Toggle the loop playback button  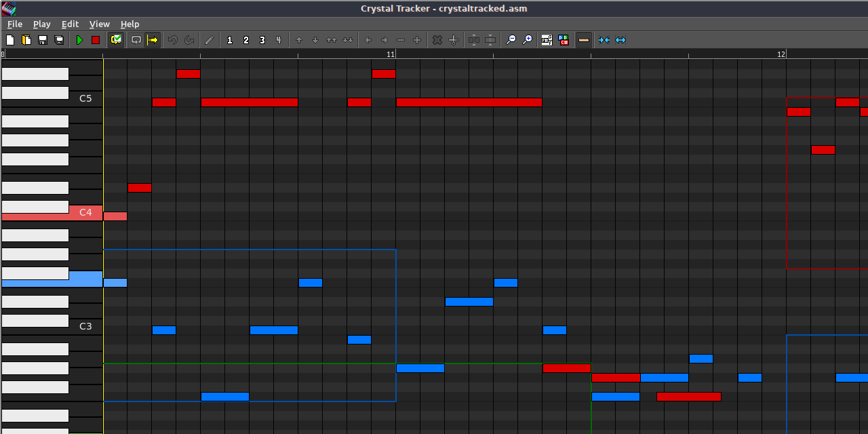[136, 40]
